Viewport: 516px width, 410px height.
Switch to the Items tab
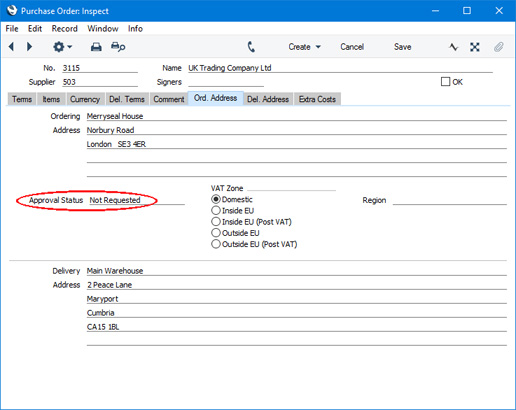[51, 99]
